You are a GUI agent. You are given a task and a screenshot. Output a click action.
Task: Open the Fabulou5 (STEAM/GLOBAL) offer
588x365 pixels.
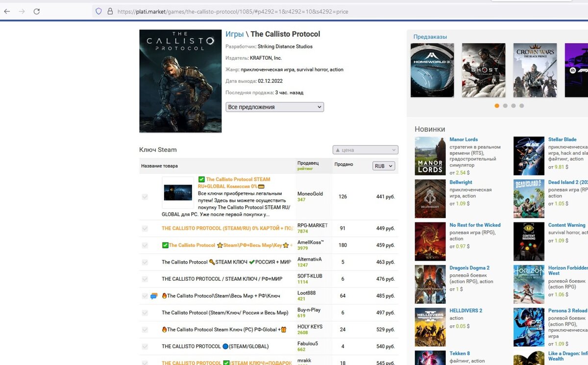click(x=215, y=346)
